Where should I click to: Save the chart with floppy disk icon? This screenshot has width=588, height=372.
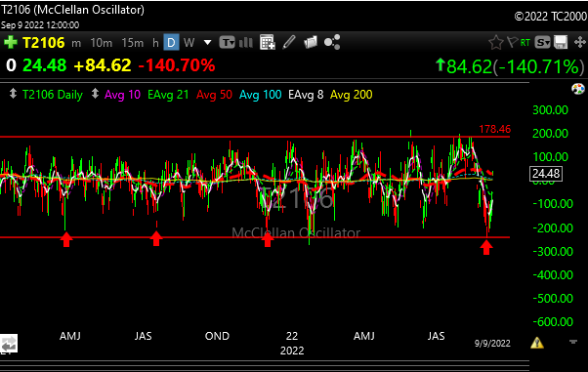(x=561, y=42)
